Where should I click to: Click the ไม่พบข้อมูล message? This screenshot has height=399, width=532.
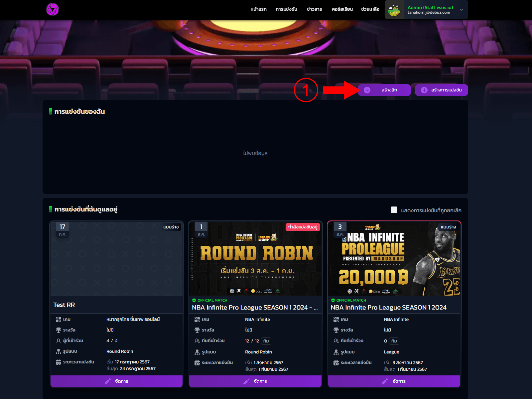[x=255, y=153]
